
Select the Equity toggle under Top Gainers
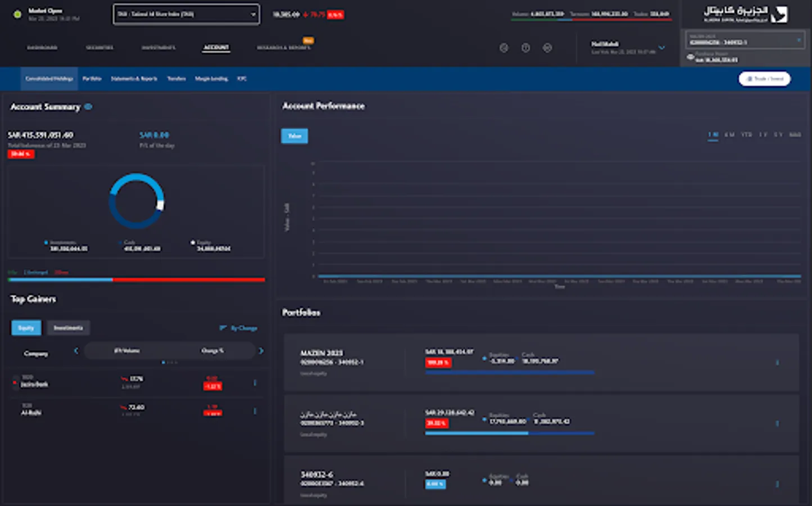[x=26, y=328]
